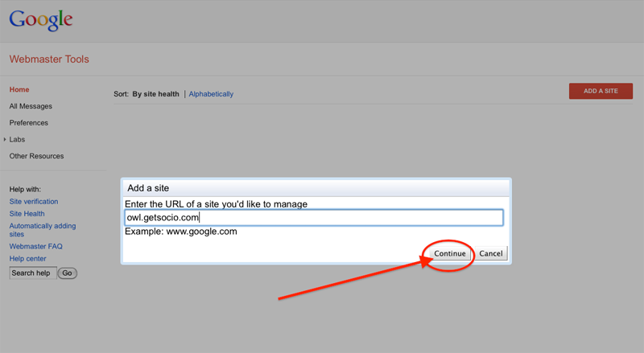Open Preferences in the sidebar
644x353 pixels.
pos(29,123)
